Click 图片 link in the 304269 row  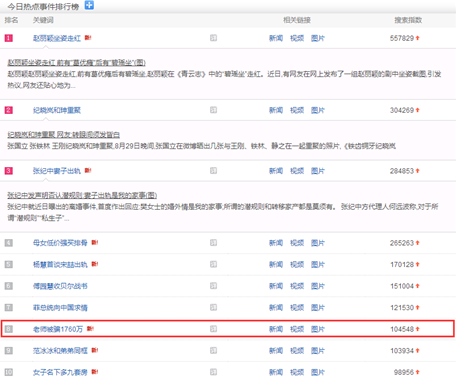click(318, 110)
